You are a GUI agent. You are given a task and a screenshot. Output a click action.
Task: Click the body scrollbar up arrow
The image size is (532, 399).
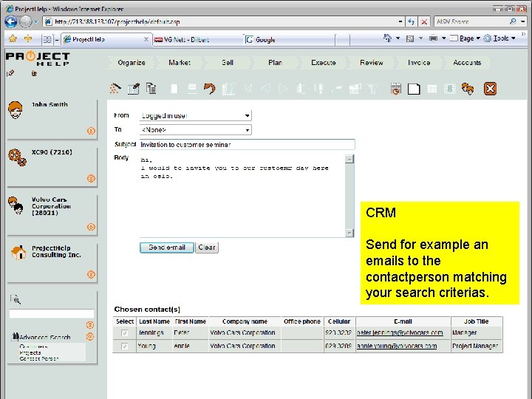click(349, 159)
